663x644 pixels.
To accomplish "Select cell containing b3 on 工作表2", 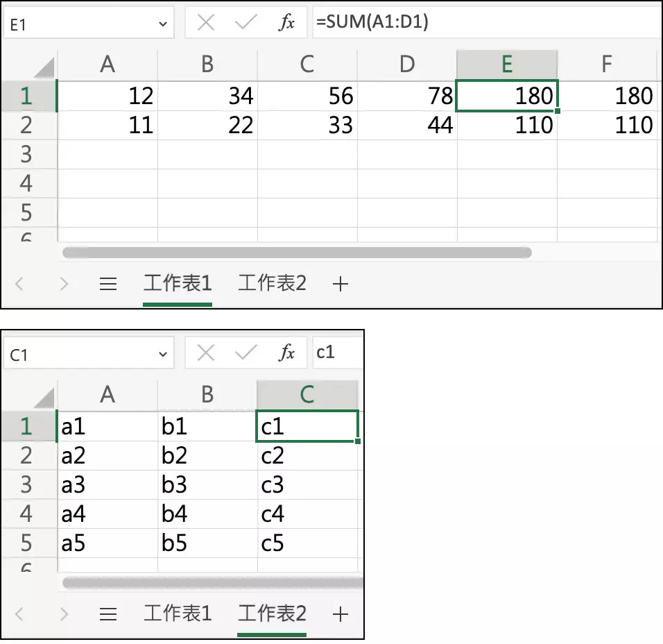I will (x=207, y=484).
